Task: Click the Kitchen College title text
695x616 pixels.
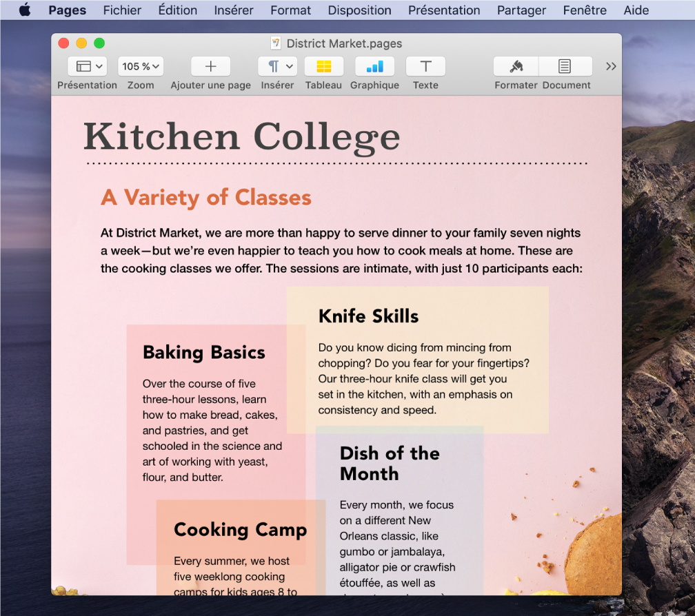Action: click(242, 137)
